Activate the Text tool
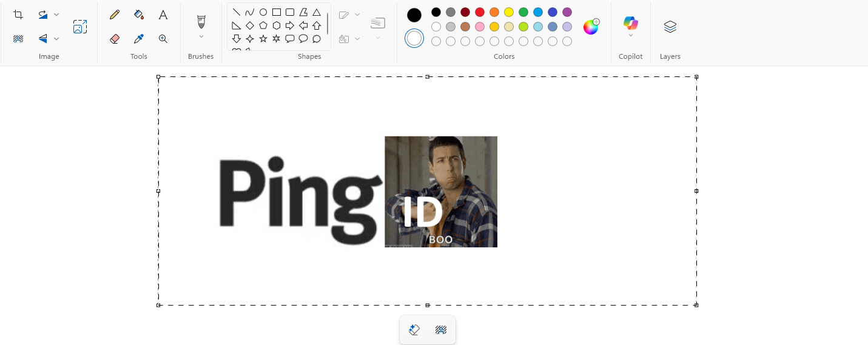 click(x=163, y=15)
